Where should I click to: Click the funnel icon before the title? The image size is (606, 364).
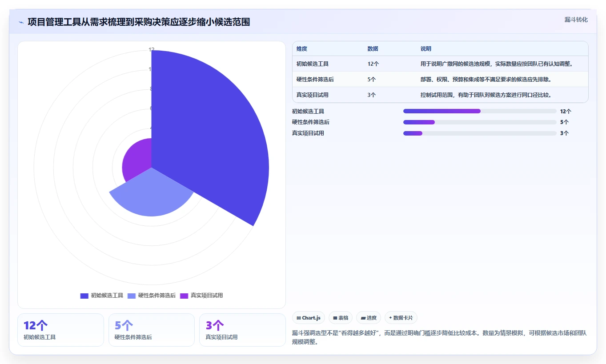coord(21,22)
